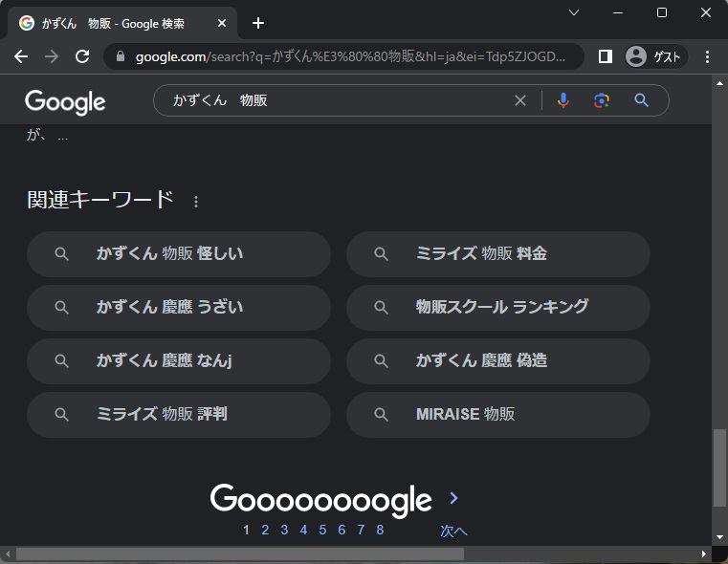728x564 pixels.
Task: Go to results page 7
Action: [x=361, y=530]
